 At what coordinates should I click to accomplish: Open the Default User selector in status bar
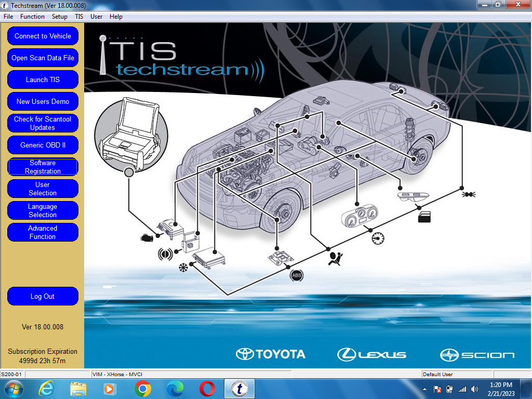point(457,374)
